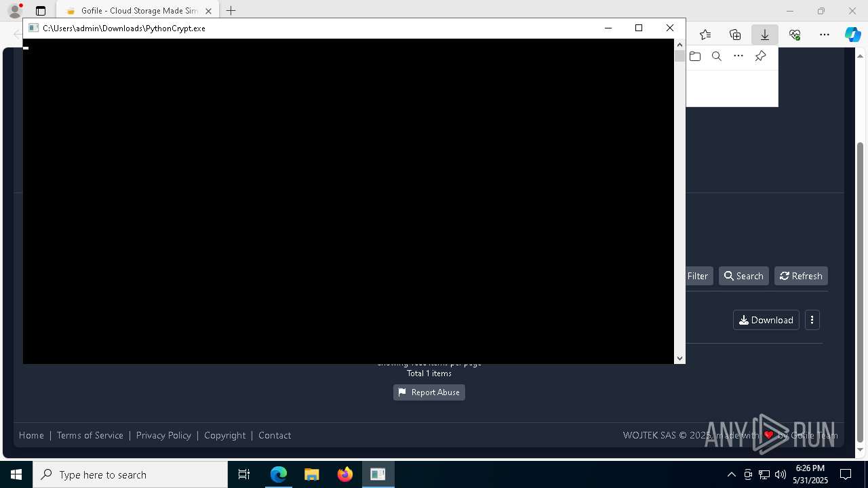Click the Filter button on Gofile

point(698,276)
